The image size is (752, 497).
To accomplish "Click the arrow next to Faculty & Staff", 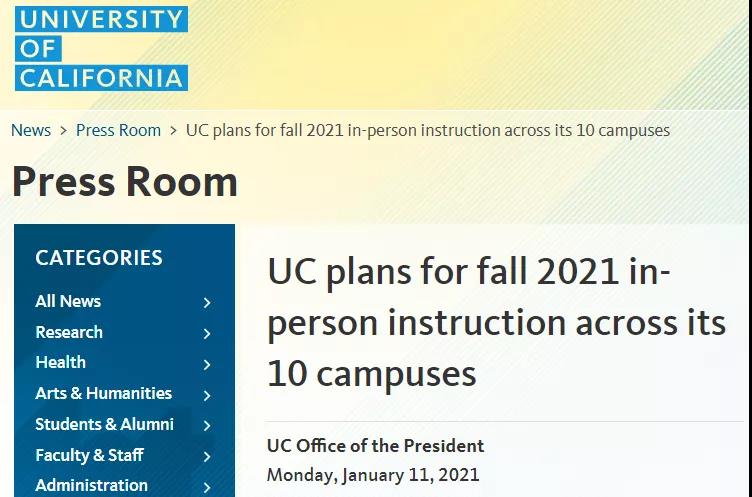I will [207, 457].
